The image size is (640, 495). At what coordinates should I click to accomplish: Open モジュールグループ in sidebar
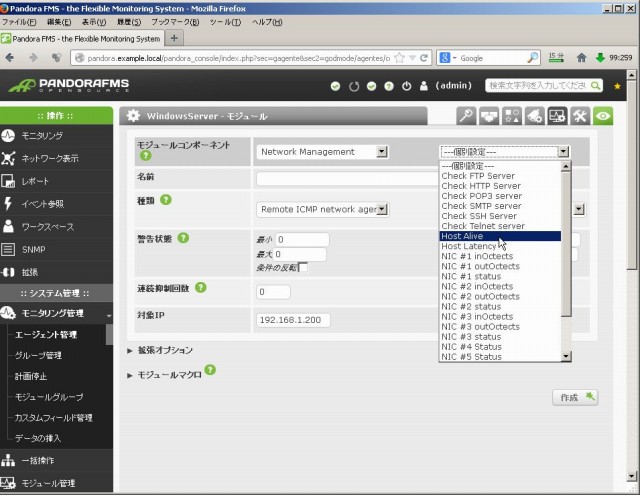[x=49, y=397]
